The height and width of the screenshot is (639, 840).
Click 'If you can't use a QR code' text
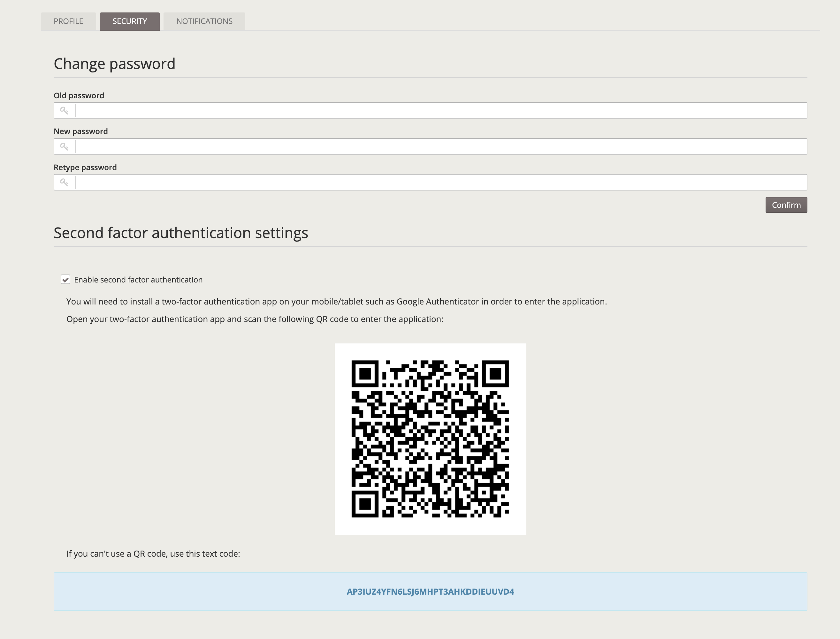click(153, 554)
